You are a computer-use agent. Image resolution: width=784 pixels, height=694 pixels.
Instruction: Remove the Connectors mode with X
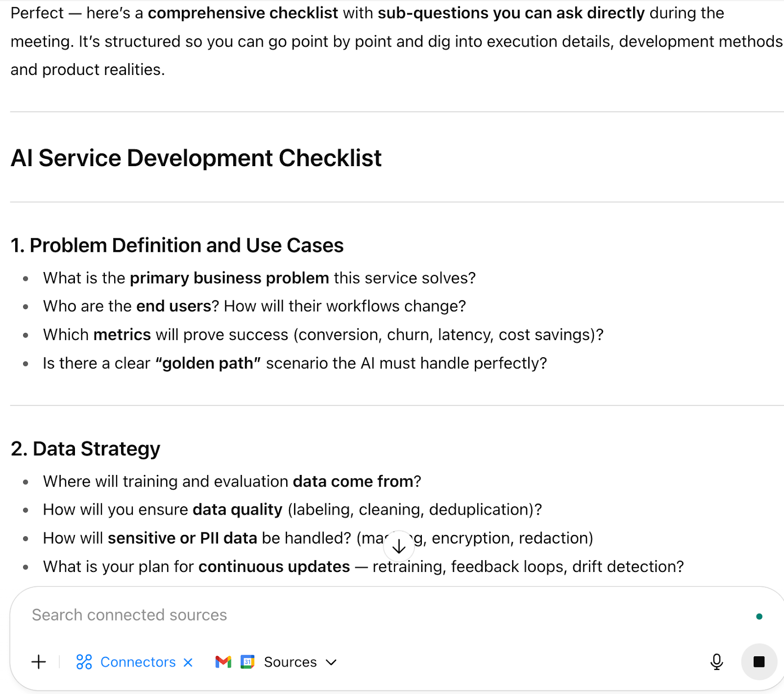[188, 663]
